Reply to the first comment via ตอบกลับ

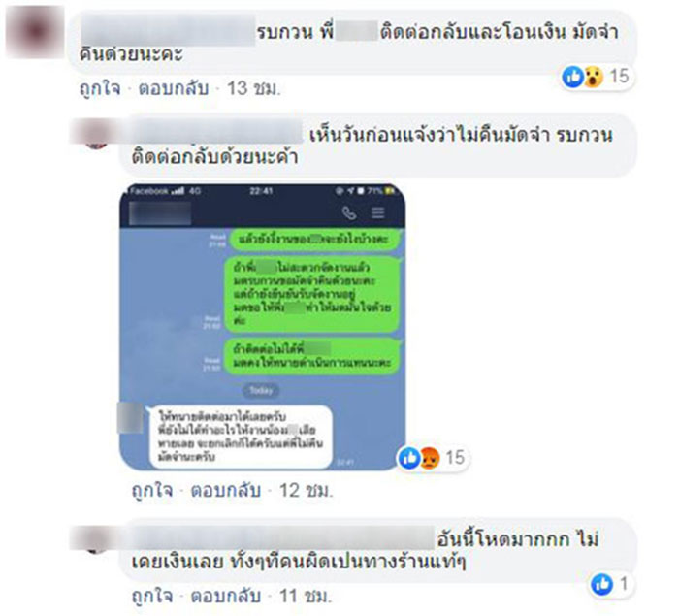[x=174, y=88]
